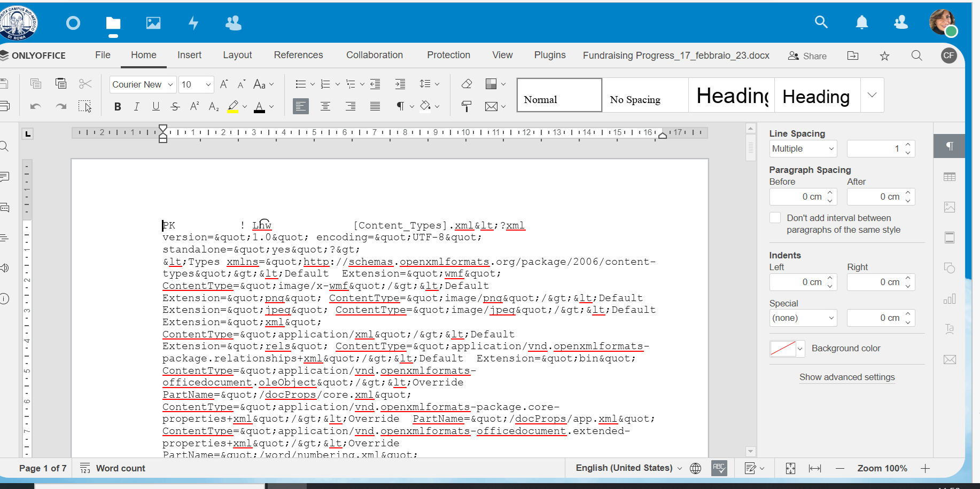Open the font name Courier New dropdown
Viewport: 980px width, 489px height.
[170, 84]
